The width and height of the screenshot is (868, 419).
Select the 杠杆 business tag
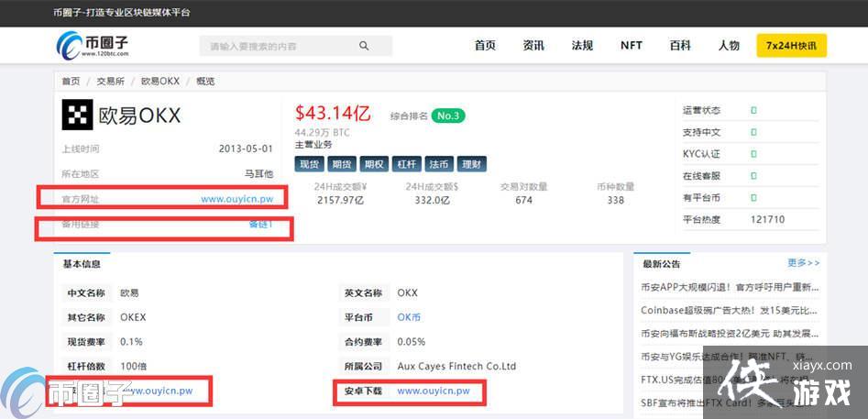click(407, 164)
